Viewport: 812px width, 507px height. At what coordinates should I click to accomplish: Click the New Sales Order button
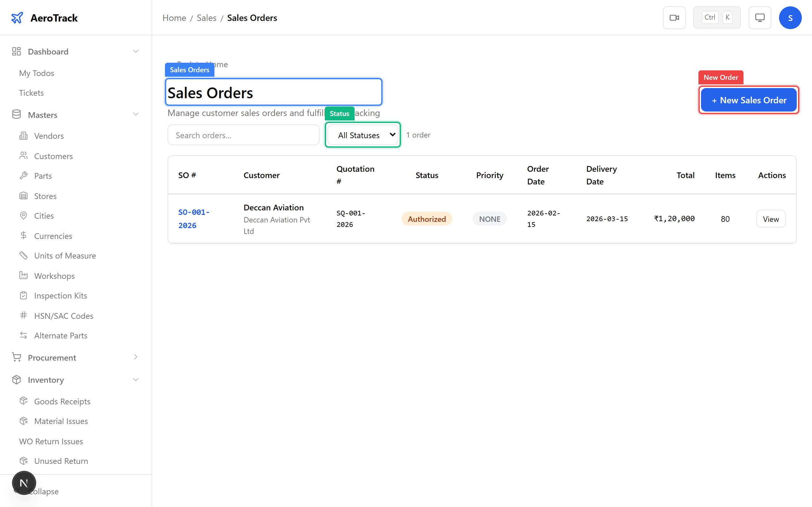click(748, 99)
